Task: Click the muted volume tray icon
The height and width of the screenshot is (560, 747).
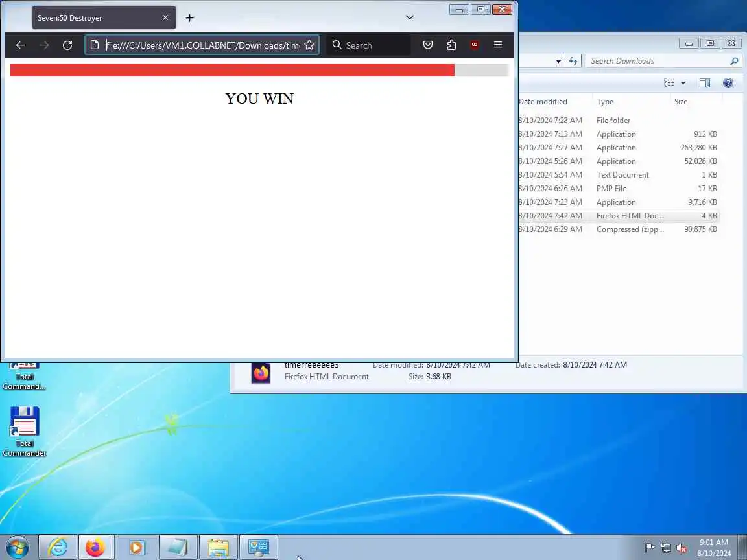Action: pos(682,548)
